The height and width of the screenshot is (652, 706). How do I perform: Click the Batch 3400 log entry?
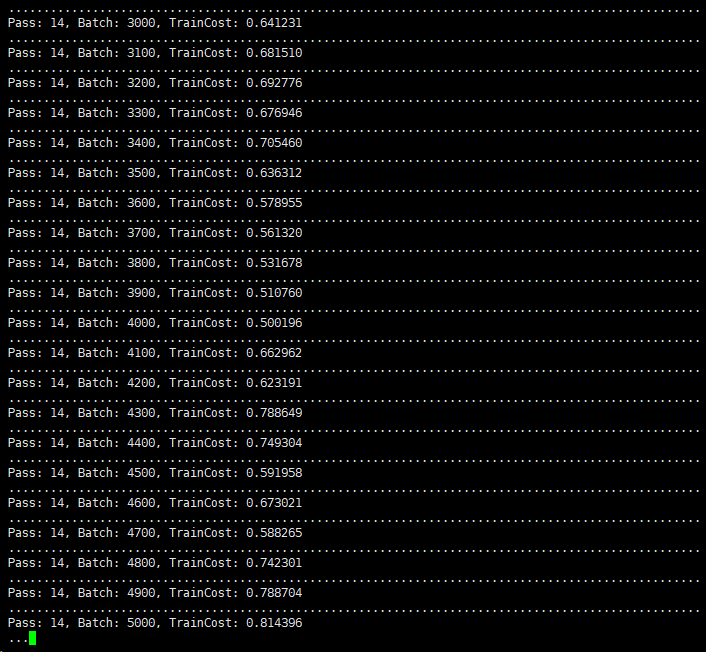click(x=155, y=143)
